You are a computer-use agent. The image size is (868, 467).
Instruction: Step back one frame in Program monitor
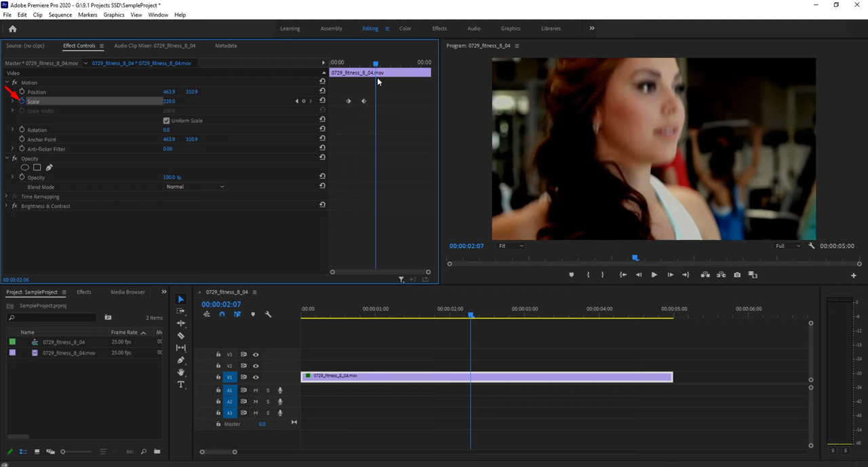pos(638,275)
